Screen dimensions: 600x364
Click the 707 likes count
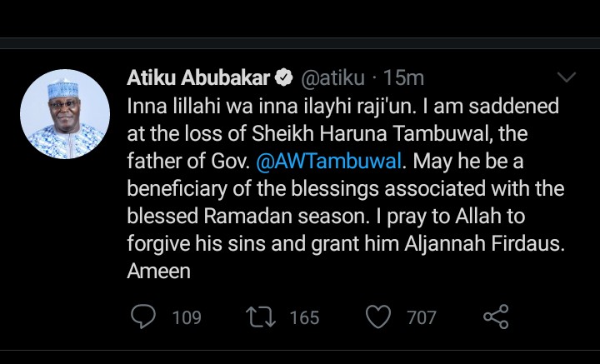422,317
